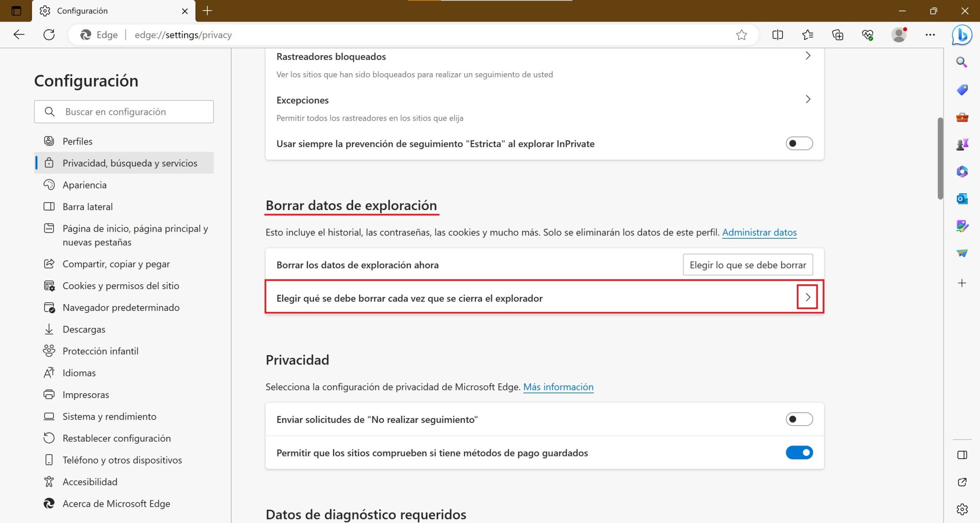The image size is (980, 523).
Task: Switch to 'Apariencia' settings section
Action: [85, 185]
